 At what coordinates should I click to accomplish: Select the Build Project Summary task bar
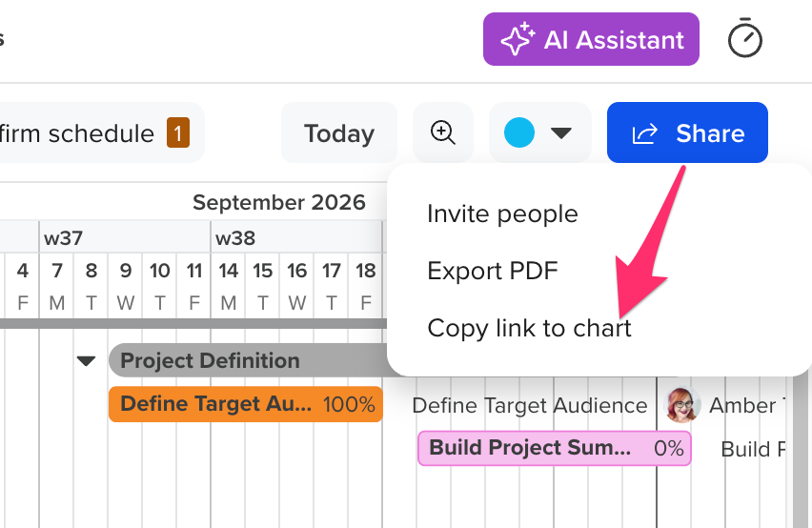point(554,448)
